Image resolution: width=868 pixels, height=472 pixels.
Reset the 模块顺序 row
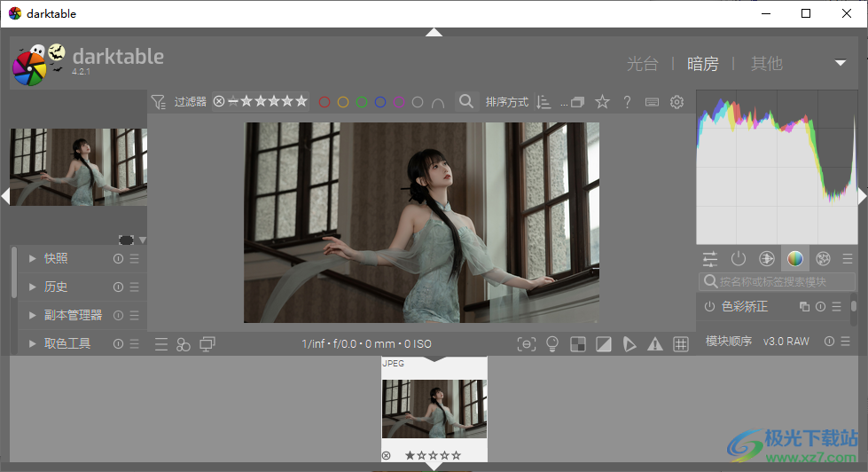[829, 342]
